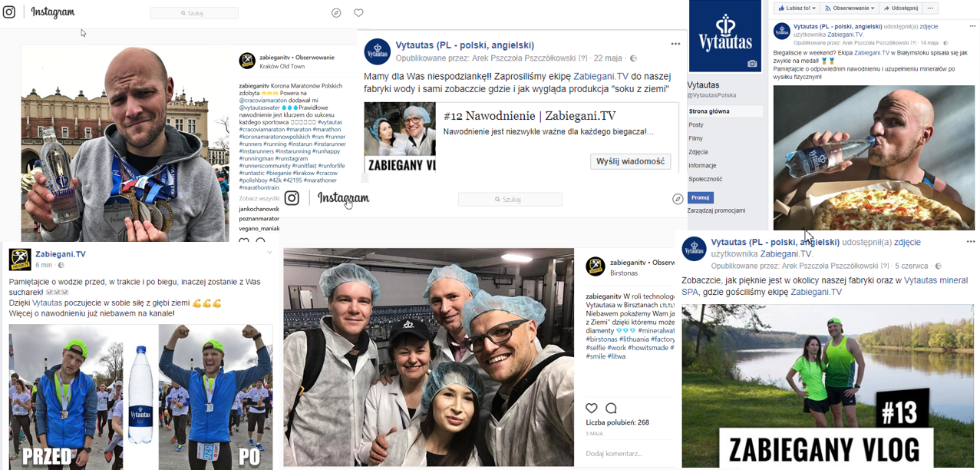The width and height of the screenshot is (980, 470).
Task: Select Zdjęcia in the Vytautas page sidebar
Action: [698, 152]
